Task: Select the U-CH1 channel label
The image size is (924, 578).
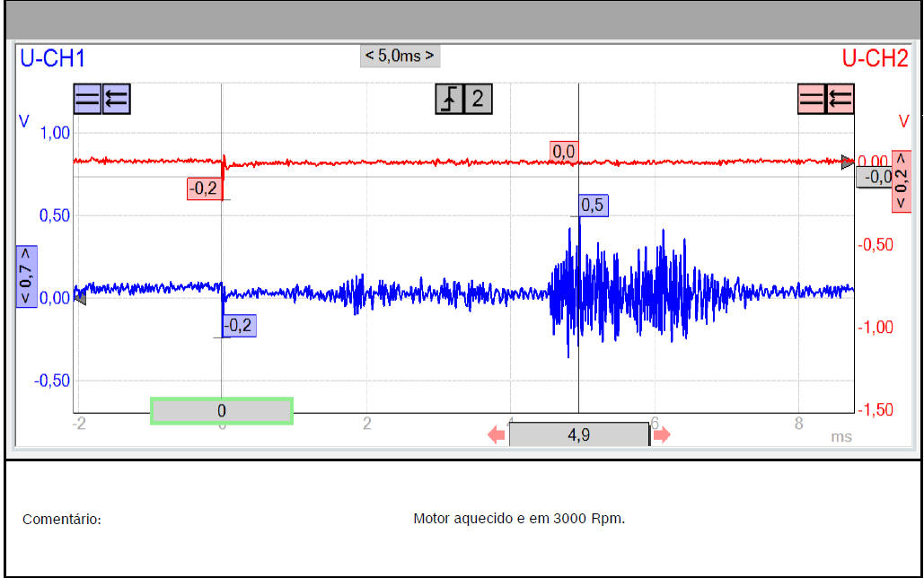Action: [x=52, y=59]
